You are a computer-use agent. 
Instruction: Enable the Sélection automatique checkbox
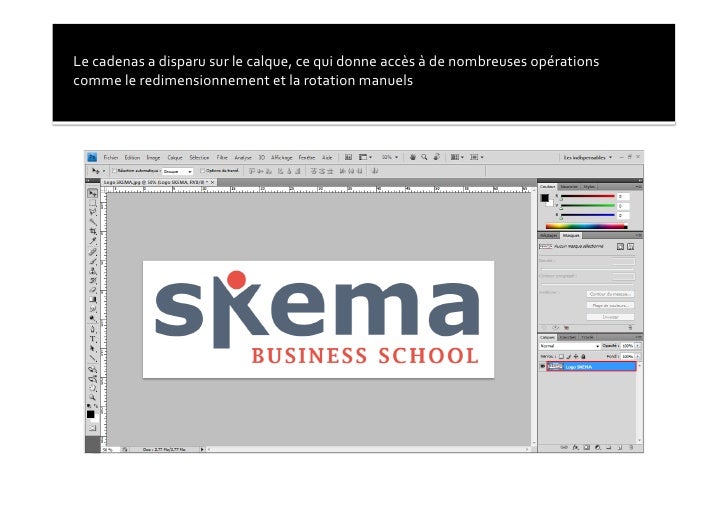point(114,171)
